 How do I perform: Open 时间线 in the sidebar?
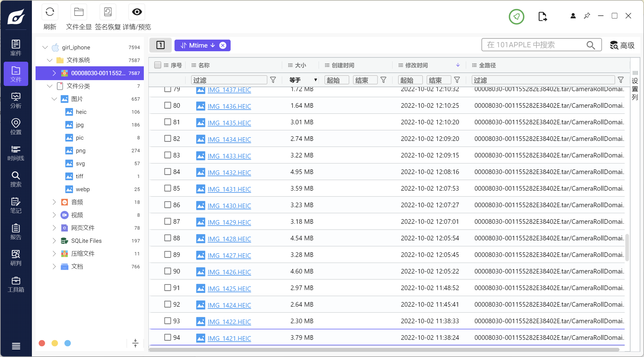[x=16, y=153]
